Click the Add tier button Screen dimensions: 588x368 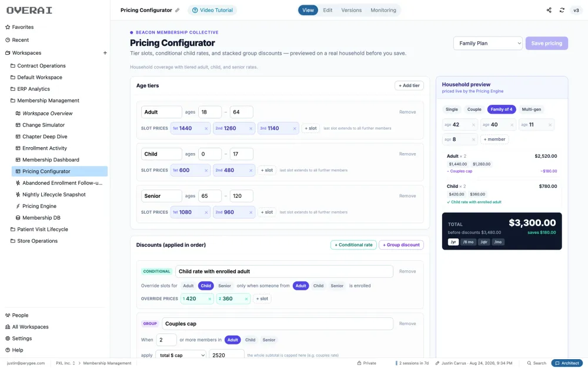[409, 85]
